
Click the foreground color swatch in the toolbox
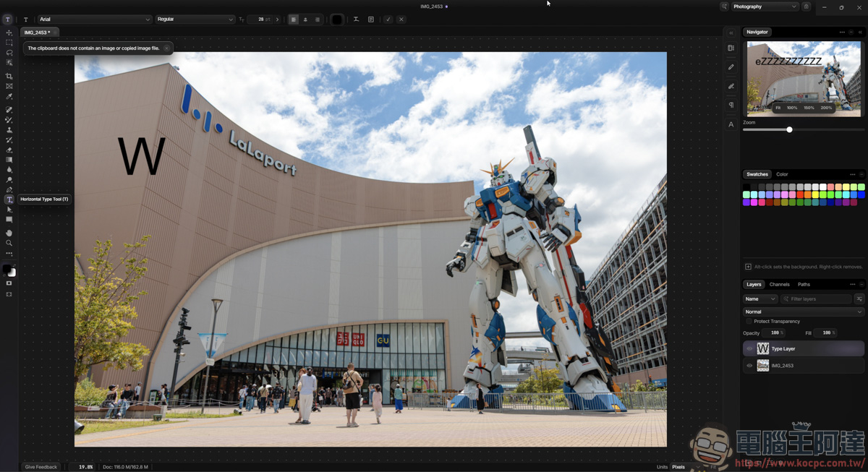pyautogui.click(x=7, y=269)
